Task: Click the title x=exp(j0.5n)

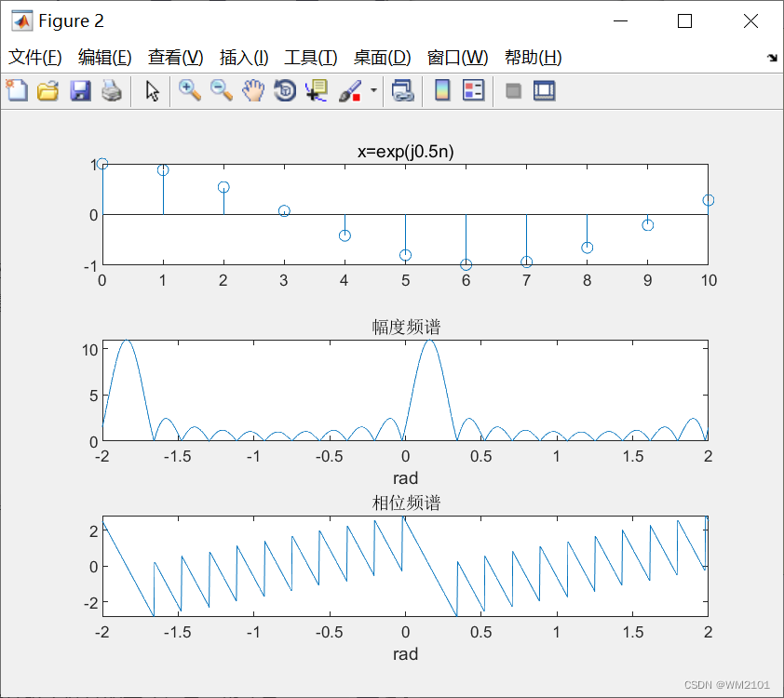Action: click(405, 152)
